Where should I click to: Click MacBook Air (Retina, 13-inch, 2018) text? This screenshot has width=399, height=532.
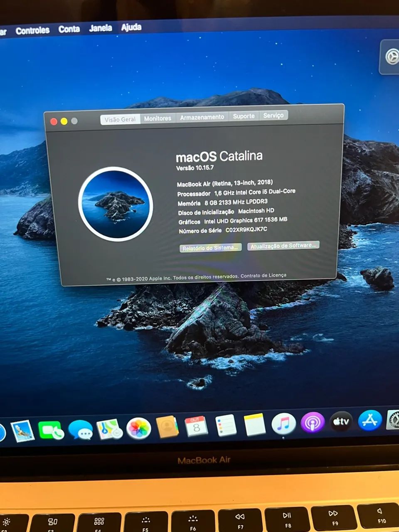[225, 183]
